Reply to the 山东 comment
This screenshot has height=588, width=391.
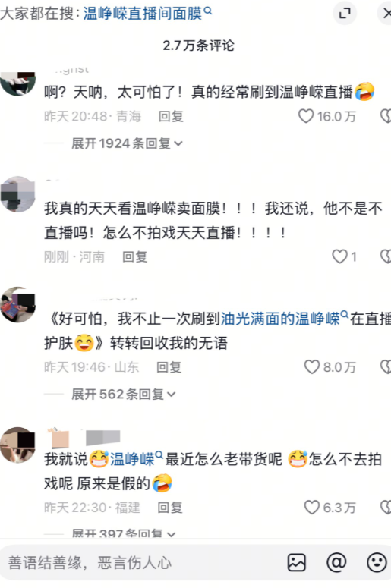pos(169,367)
